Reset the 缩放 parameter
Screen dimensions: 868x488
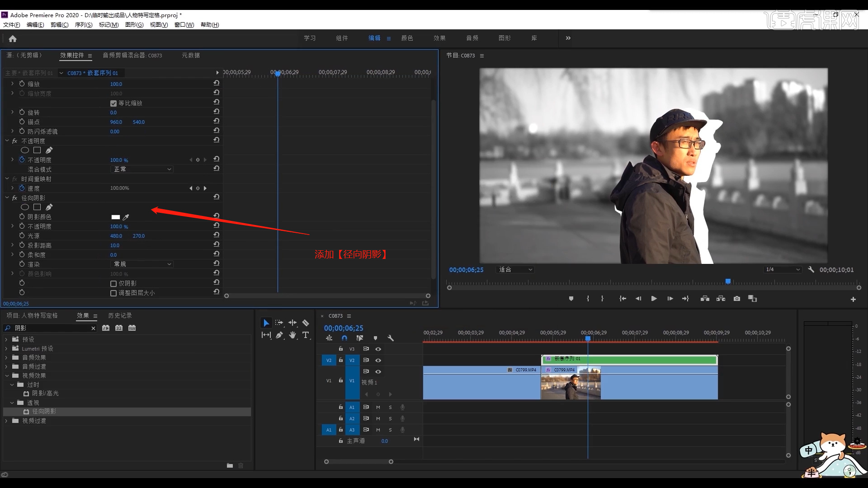217,83
